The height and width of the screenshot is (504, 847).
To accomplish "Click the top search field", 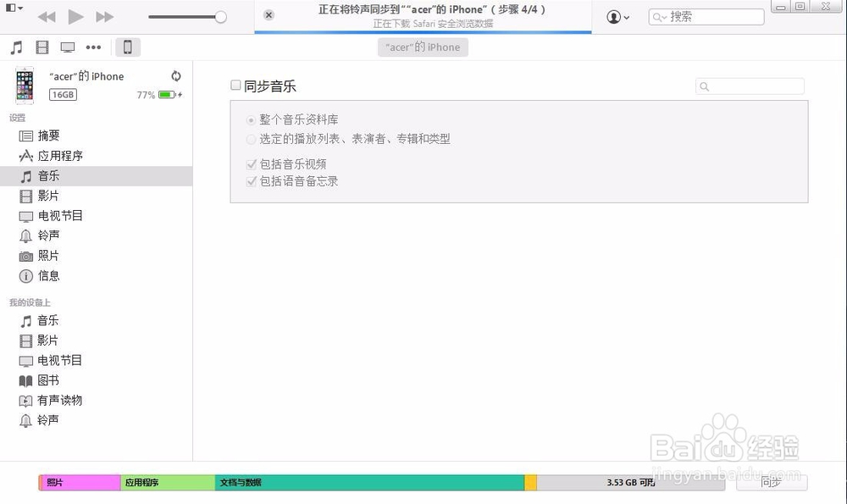I will click(706, 17).
